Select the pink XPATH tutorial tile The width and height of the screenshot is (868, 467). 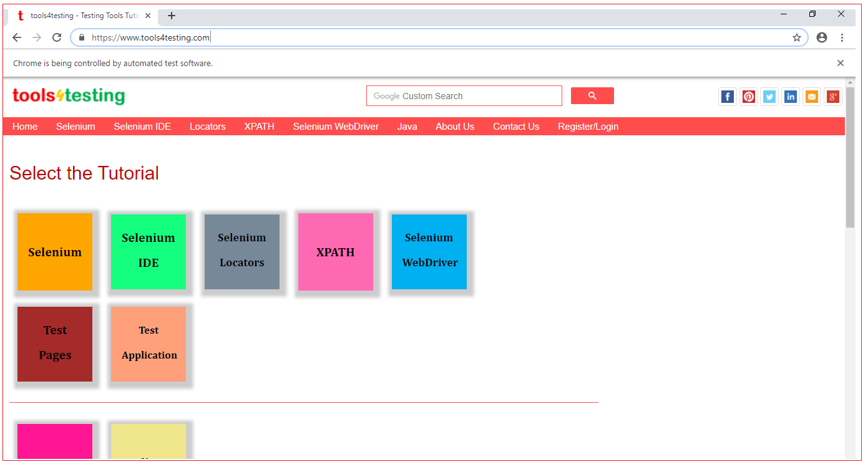(336, 252)
